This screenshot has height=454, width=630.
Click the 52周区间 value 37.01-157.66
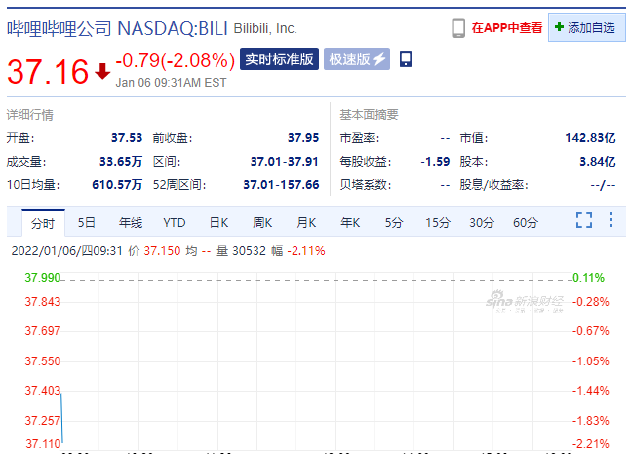281,185
